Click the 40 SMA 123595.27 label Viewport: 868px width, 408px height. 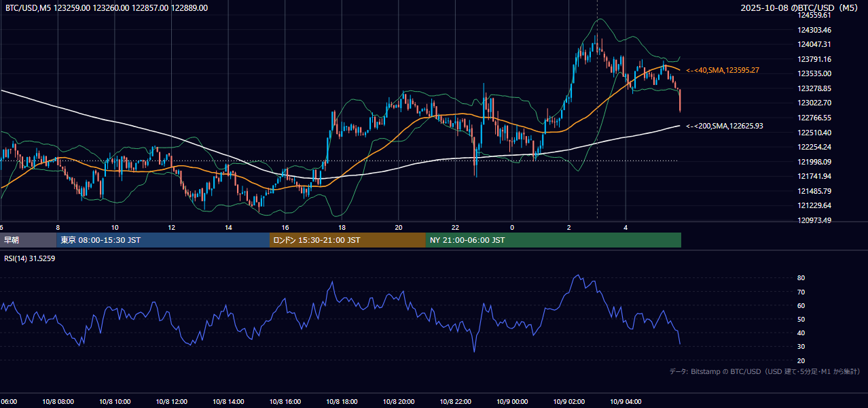(723, 70)
